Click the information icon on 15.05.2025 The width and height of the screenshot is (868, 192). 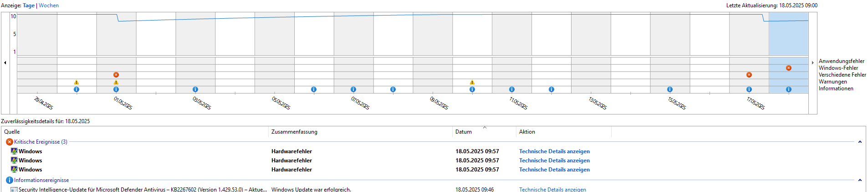[x=670, y=89]
